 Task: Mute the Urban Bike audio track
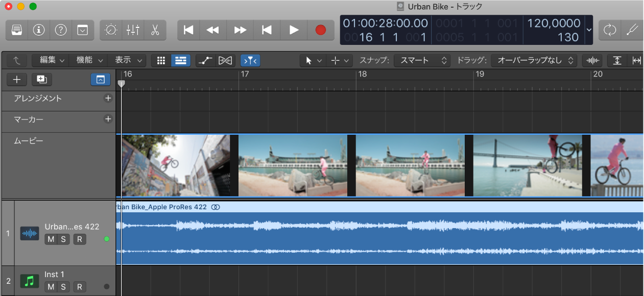[x=51, y=239]
